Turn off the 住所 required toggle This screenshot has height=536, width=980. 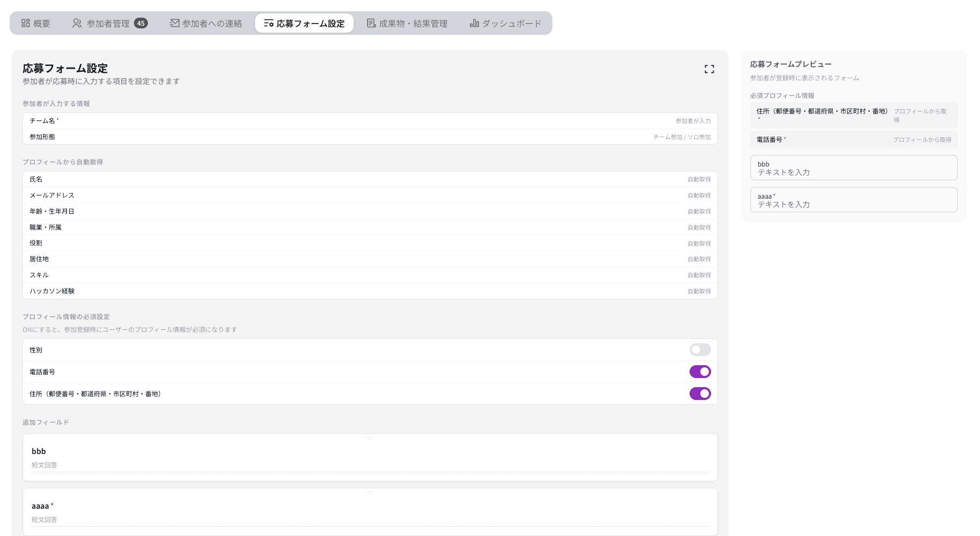click(x=700, y=394)
